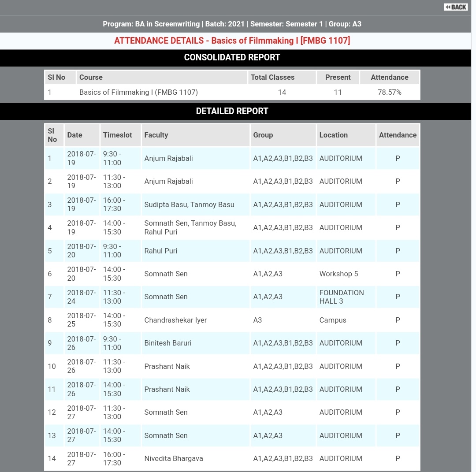Viewport: 476px width, 472px height.
Task: Click the double-chevron icon inside BACK button
Action: coord(448,7)
